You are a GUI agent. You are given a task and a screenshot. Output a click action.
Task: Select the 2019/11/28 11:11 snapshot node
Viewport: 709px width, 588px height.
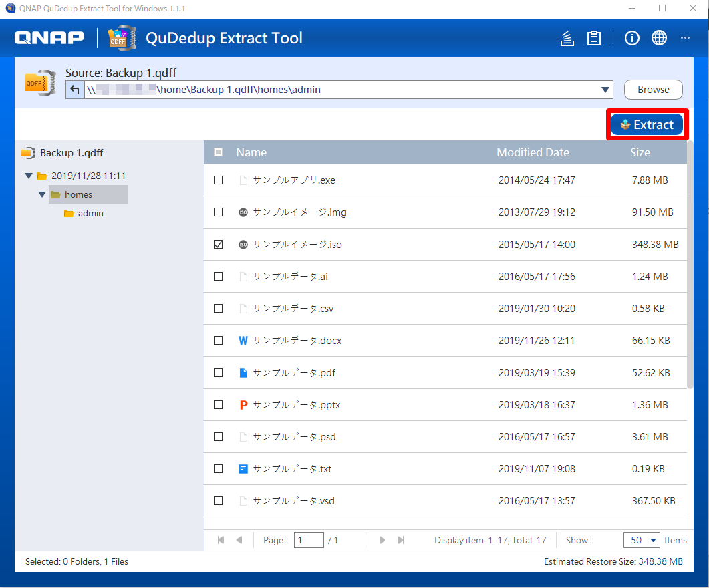click(x=88, y=176)
